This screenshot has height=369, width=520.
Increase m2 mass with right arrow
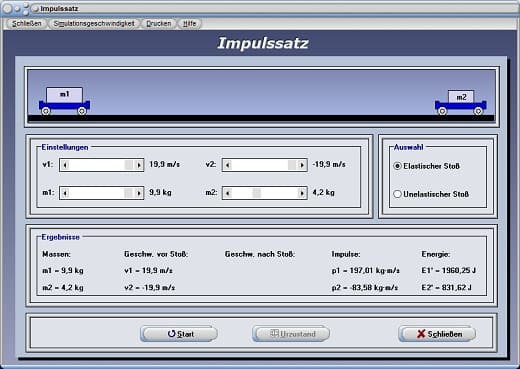pos(302,193)
